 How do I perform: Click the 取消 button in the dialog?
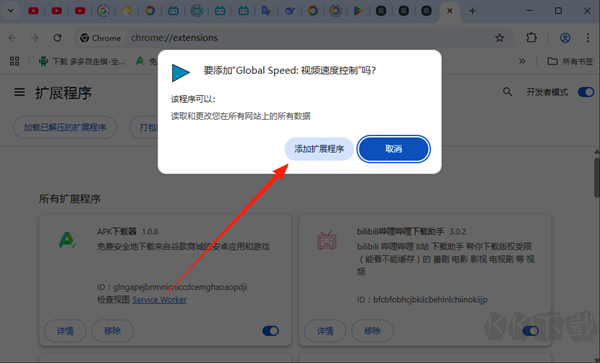pos(393,149)
